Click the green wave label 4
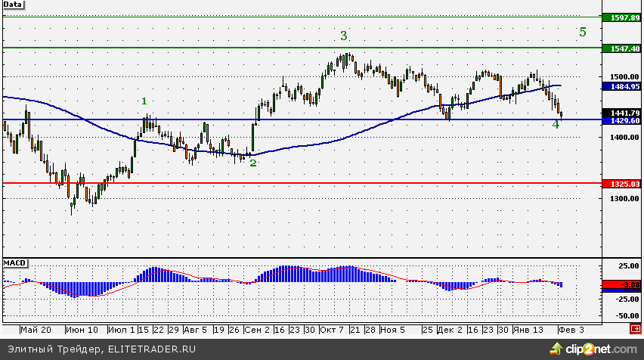This screenshot has width=644, height=360. pyautogui.click(x=556, y=124)
